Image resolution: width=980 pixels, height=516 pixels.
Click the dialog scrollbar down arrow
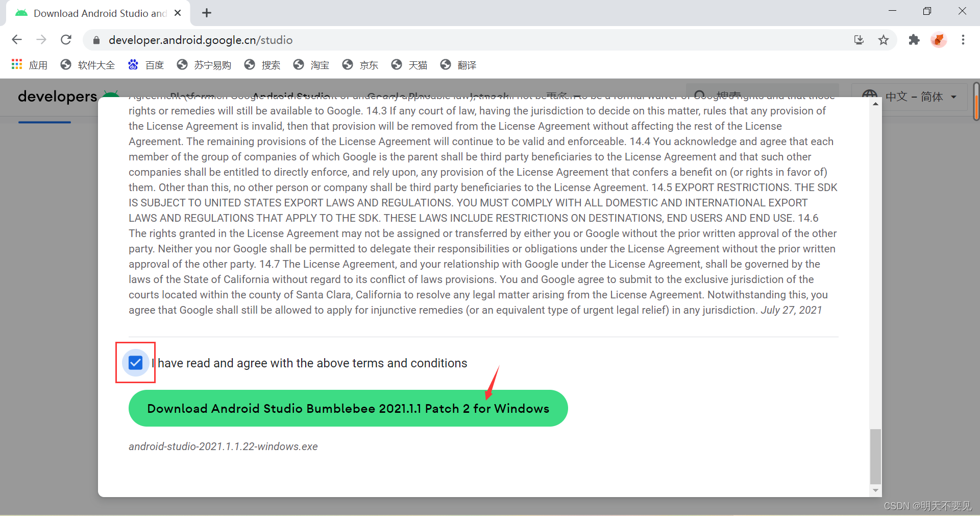[875, 490]
